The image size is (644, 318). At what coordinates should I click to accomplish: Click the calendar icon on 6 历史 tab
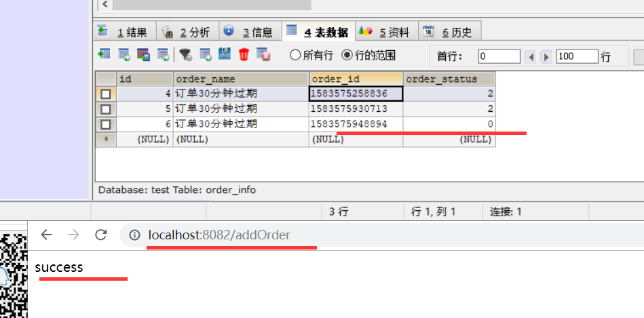tap(428, 31)
